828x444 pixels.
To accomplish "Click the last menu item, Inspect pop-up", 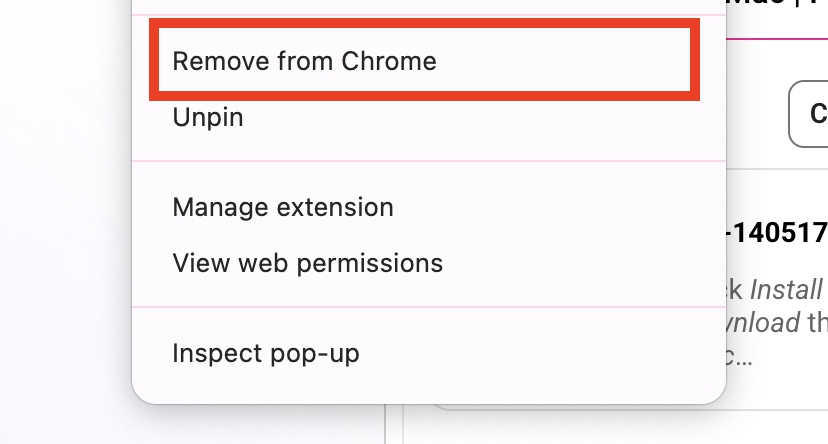I will [265, 353].
